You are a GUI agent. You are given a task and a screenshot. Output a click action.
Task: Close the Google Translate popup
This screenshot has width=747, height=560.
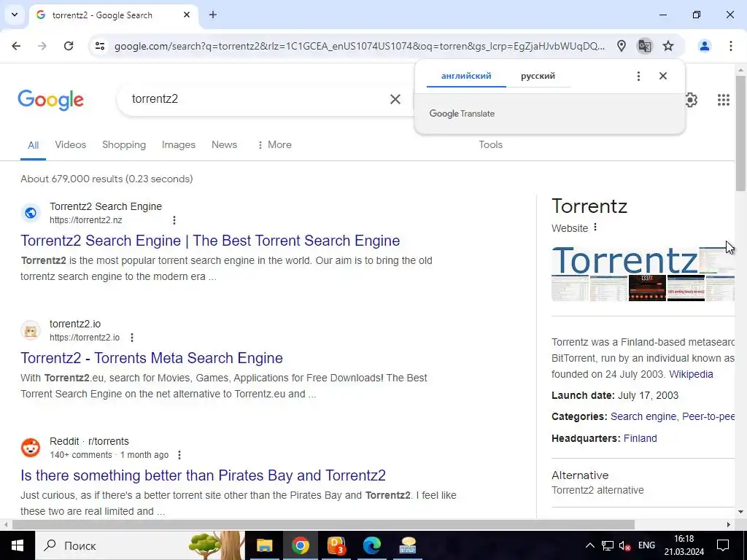coord(662,76)
